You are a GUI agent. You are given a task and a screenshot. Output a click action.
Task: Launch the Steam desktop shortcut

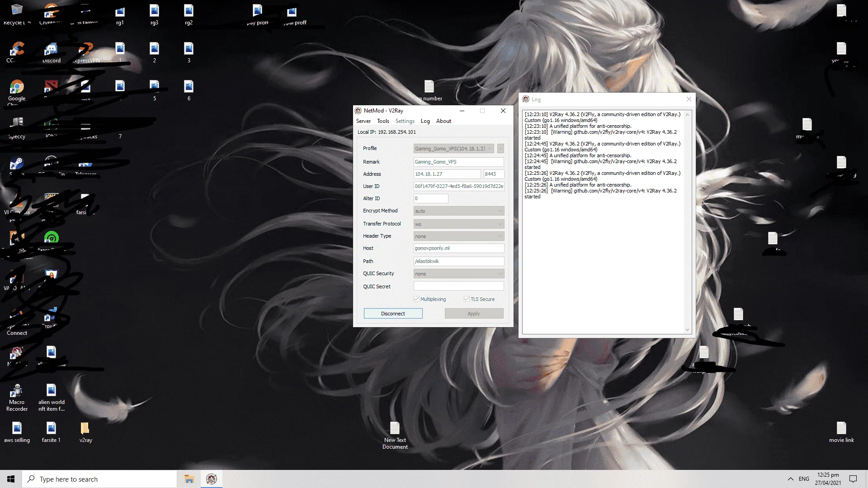point(17,165)
